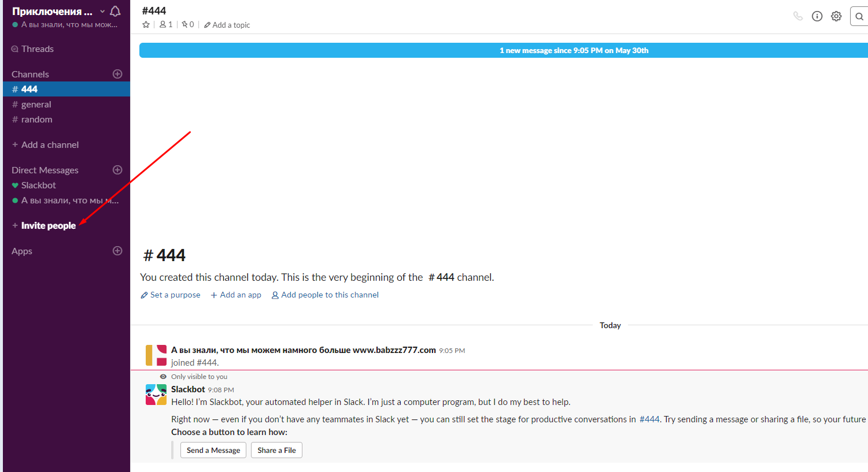
Task: Click the Send a Message button
Action: pyautogui.click(x=213, y=450)
